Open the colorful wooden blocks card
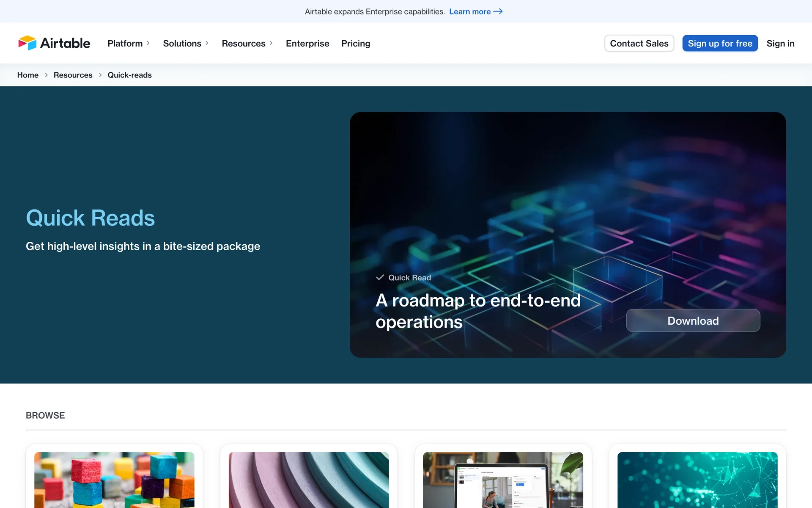The height and width of the screenshot is (508, 812). 114,479
